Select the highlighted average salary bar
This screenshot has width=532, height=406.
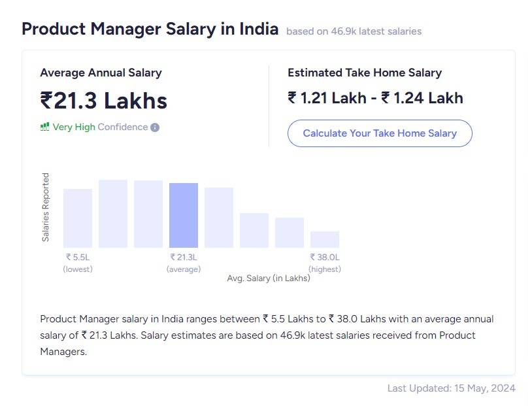pyautogui.click(x=184, y=216)
